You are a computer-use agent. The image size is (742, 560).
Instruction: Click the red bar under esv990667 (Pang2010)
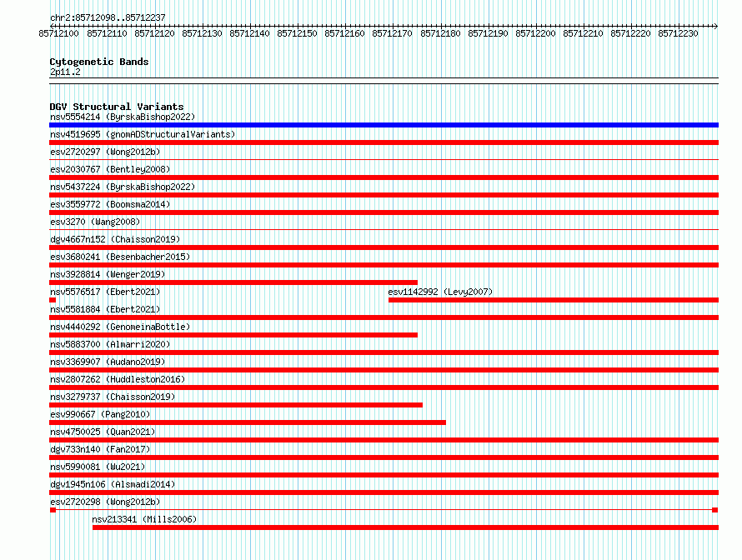(248, 422)
